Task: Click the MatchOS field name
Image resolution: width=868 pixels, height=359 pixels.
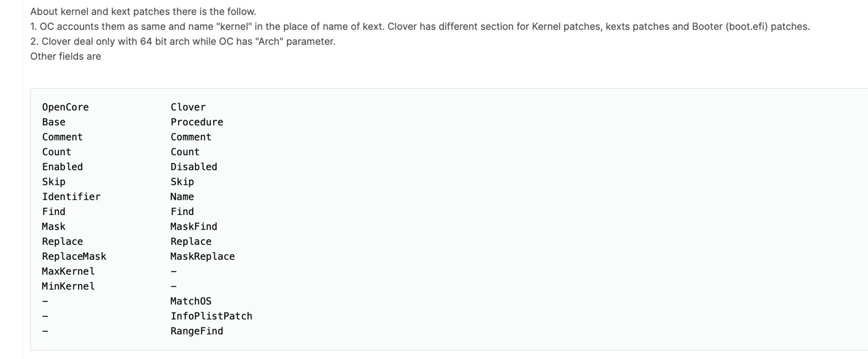Action: coord(191,301)
